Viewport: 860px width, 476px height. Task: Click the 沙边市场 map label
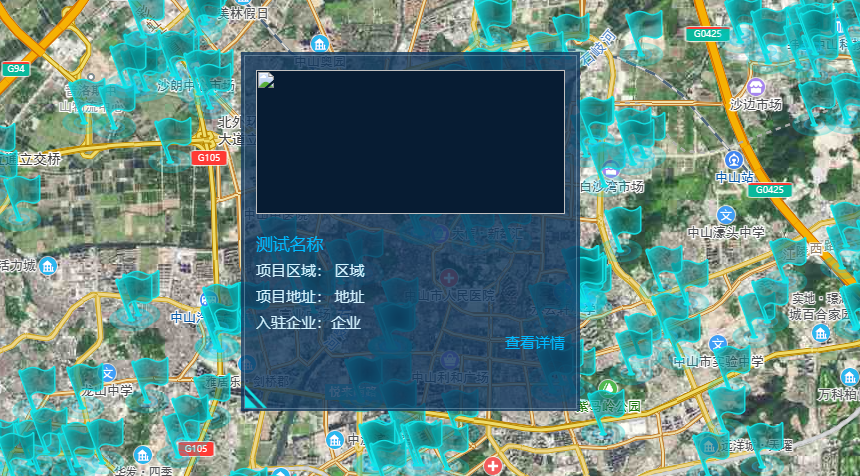(756, 104)
